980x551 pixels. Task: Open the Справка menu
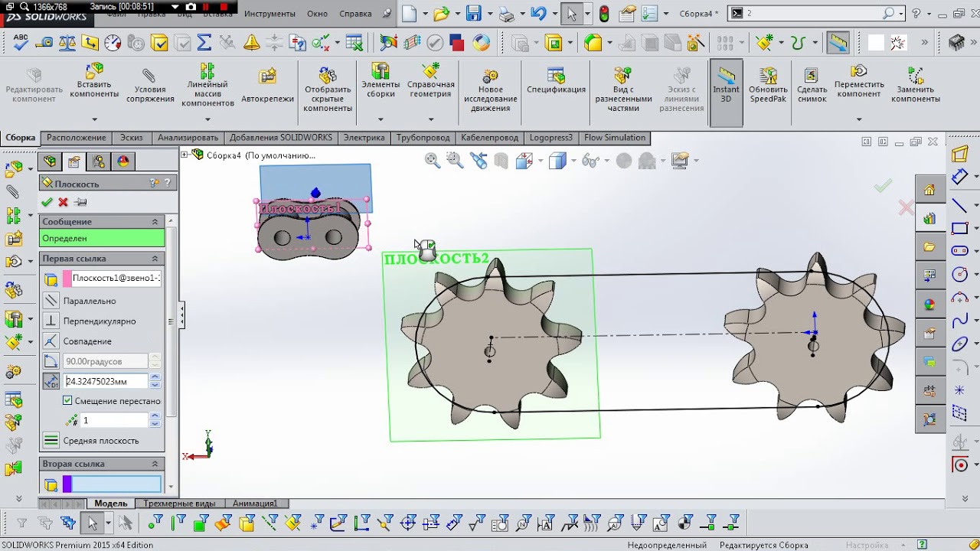355,14
